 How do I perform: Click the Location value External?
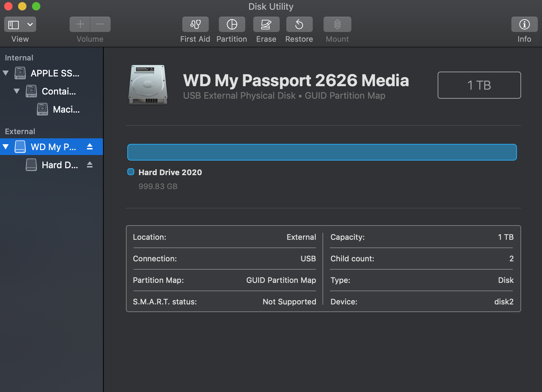301,237
